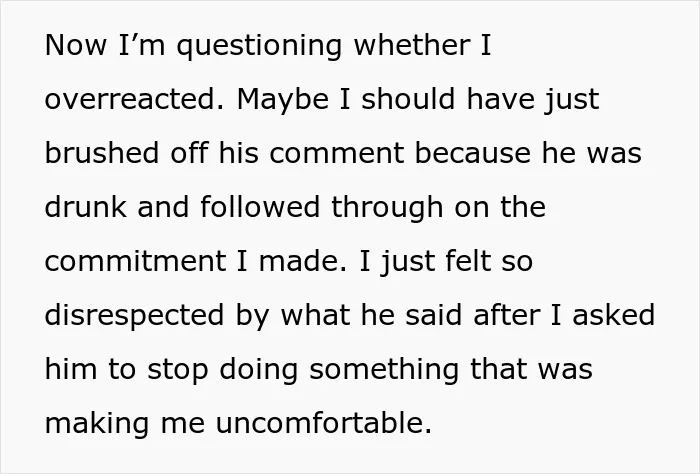Select the word "brushed"
The width and height of the screenshot is (700, 474).
click(102, 153)
